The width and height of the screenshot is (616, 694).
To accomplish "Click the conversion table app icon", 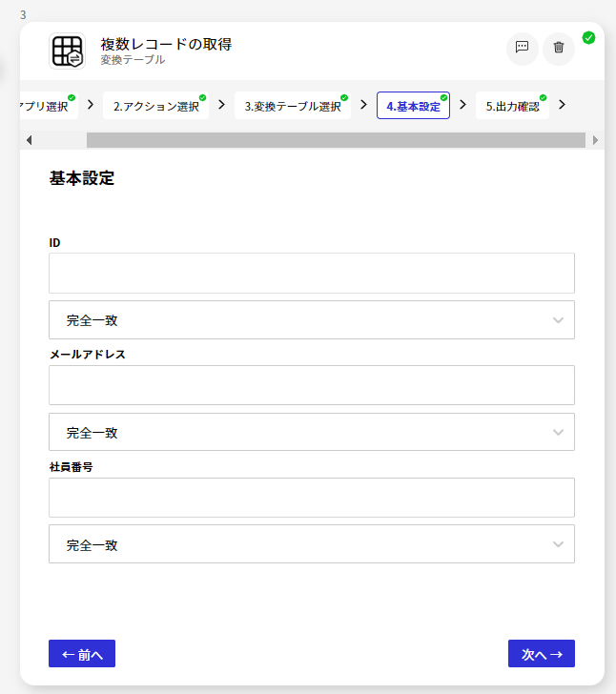I will pyautogui.click(x=67, y=51).
